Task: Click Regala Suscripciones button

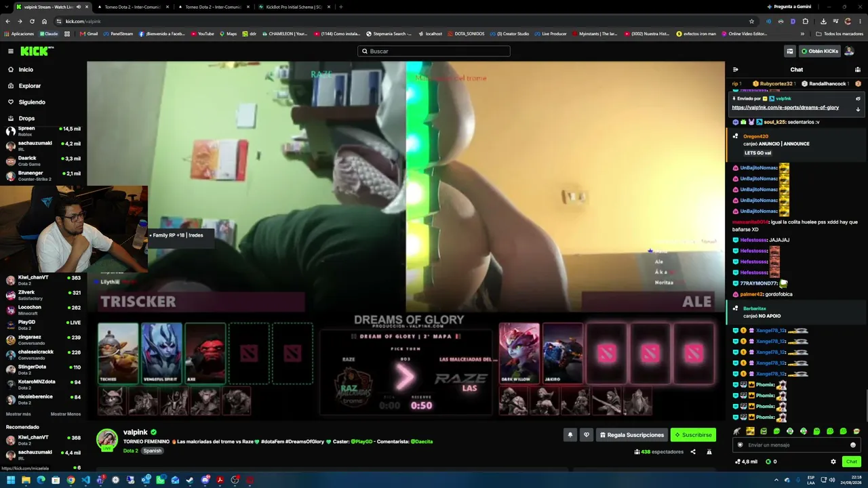Action: pos(631,435)
